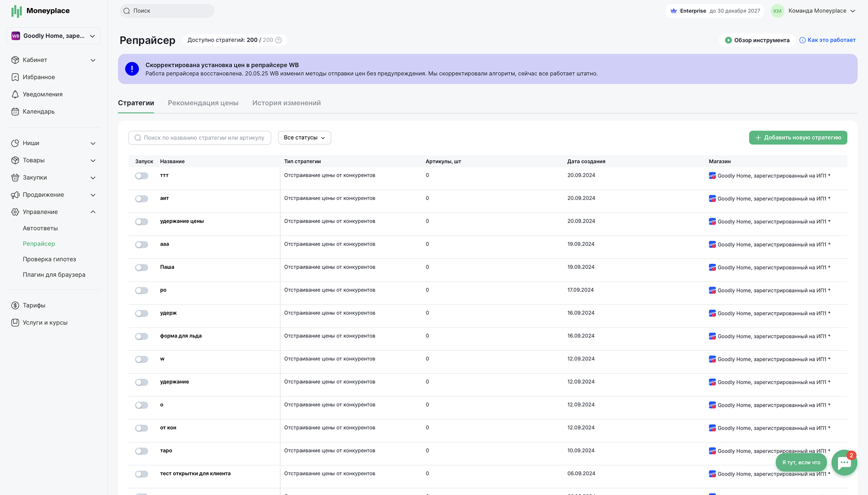Expand the Товары menu chevron
This screenshot has width=868, height=495.
tap(93, 160)
